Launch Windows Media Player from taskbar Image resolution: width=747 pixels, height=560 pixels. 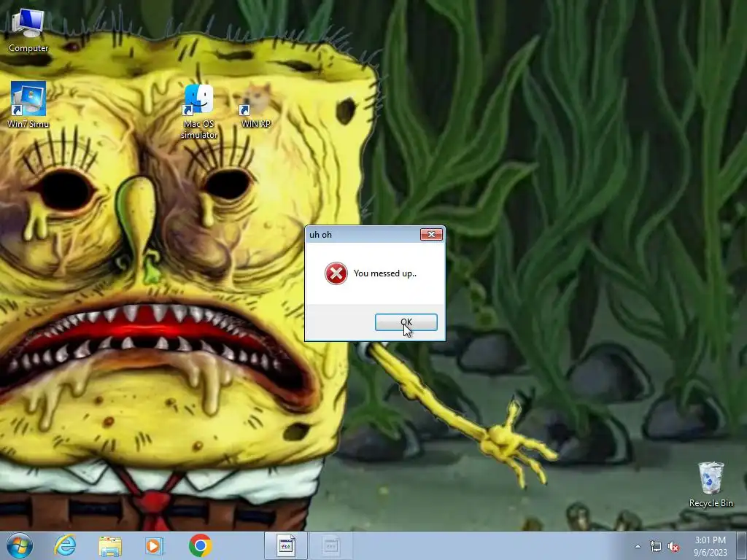155,545
